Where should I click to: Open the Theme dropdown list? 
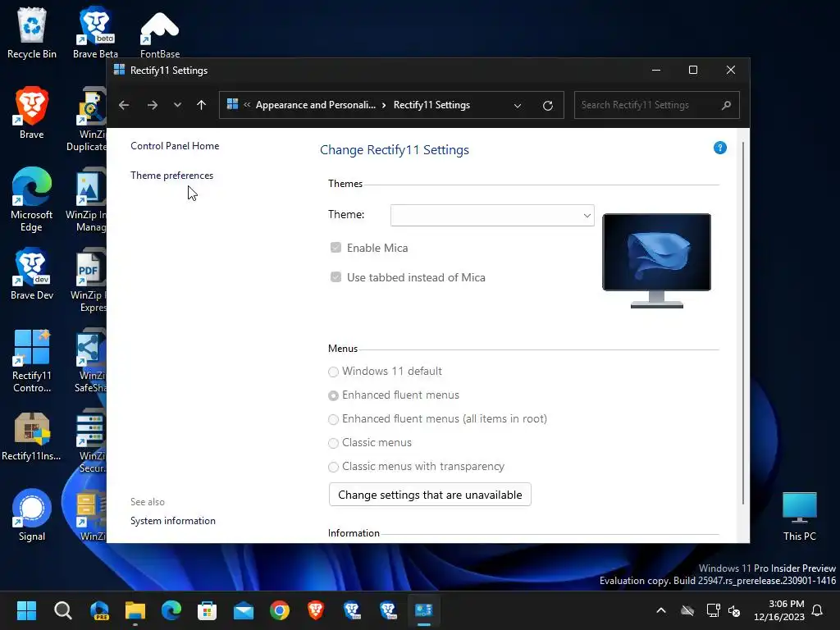[x=492, y=216]
